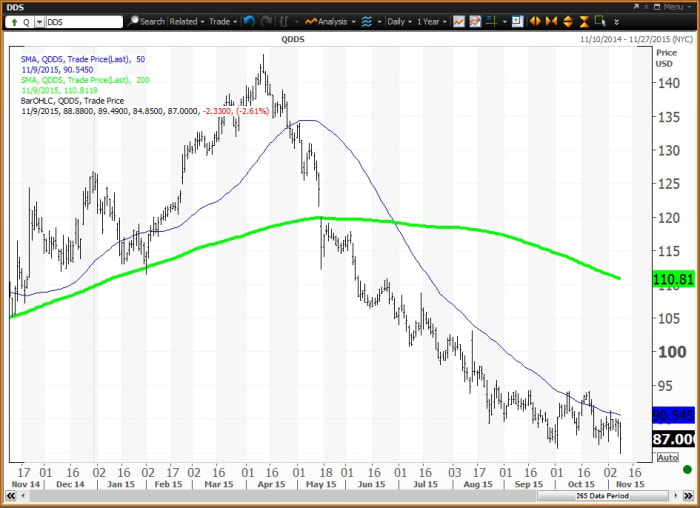Click the blue wavy lines indicator icon
Image resolution: width=700 pixels, height=508 pixels.
367,21
